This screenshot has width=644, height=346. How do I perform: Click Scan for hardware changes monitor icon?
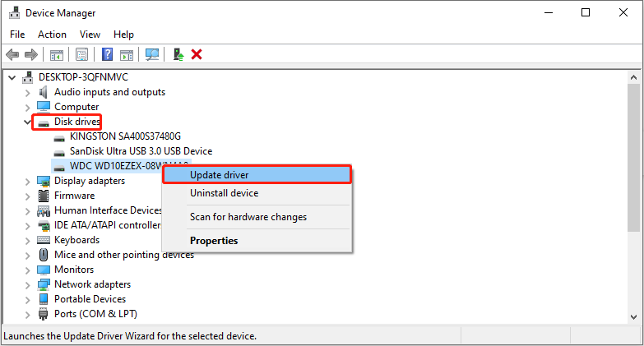(152, 54)
